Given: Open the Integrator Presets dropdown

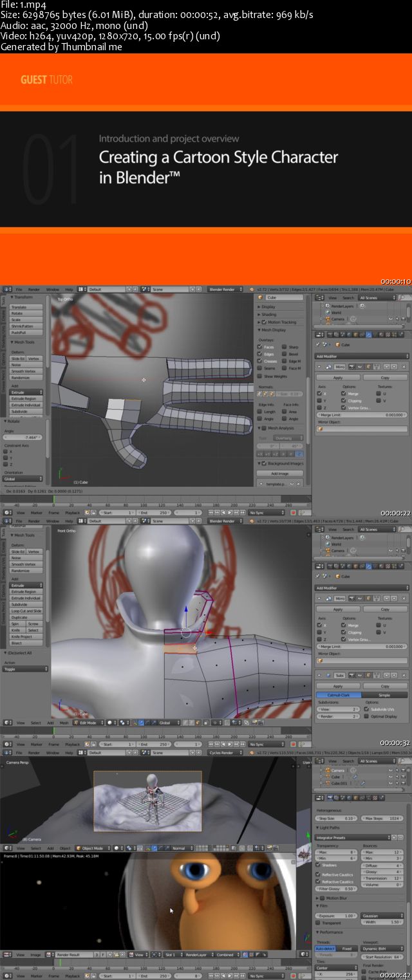Looking at the screenshot, I should (x=353, y=838).
